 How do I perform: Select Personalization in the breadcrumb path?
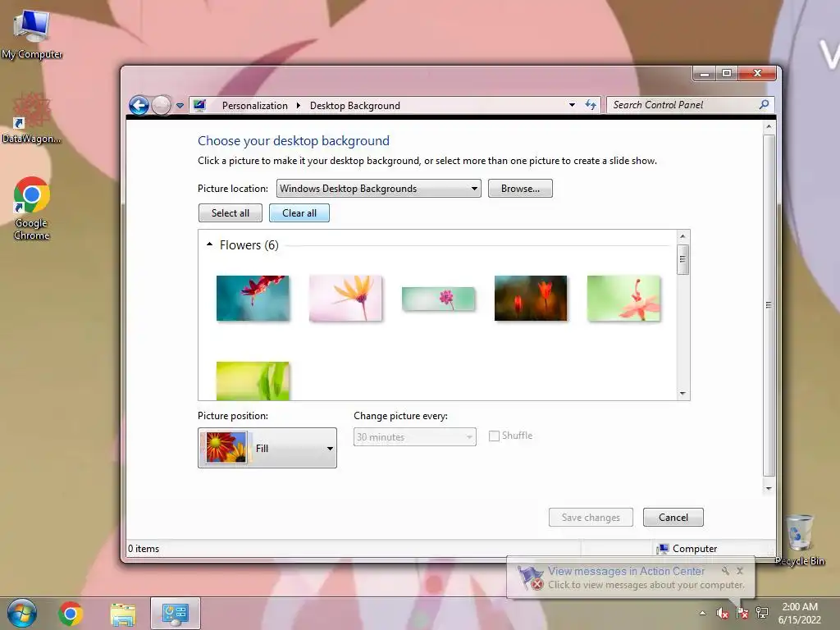tap(254, 106)
